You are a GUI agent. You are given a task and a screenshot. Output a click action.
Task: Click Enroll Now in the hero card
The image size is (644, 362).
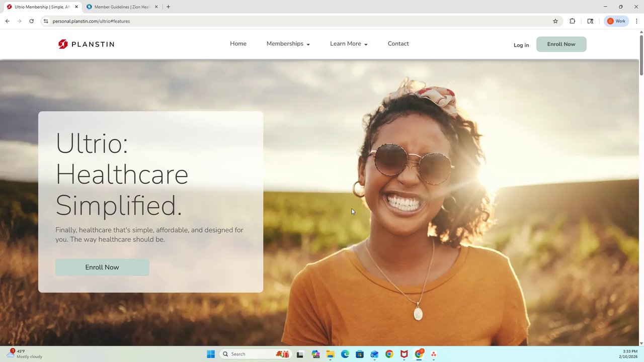pos(102,267)
